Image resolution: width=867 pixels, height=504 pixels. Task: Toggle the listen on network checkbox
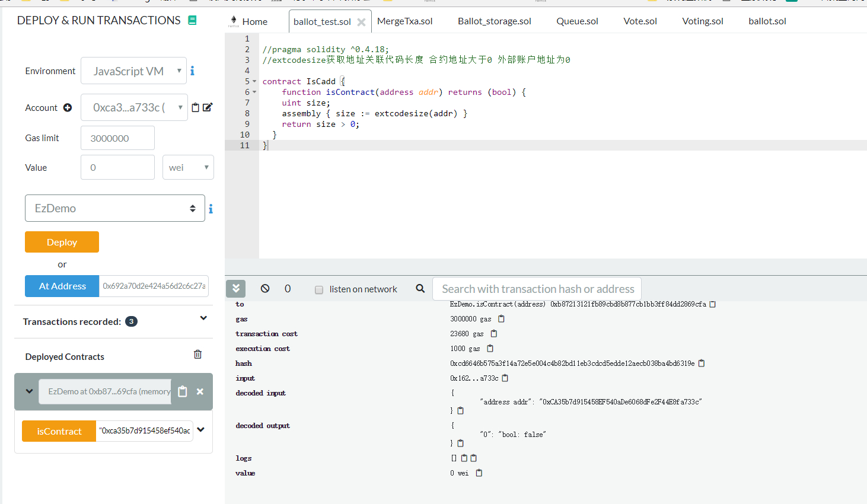click(x=319, y=290)
